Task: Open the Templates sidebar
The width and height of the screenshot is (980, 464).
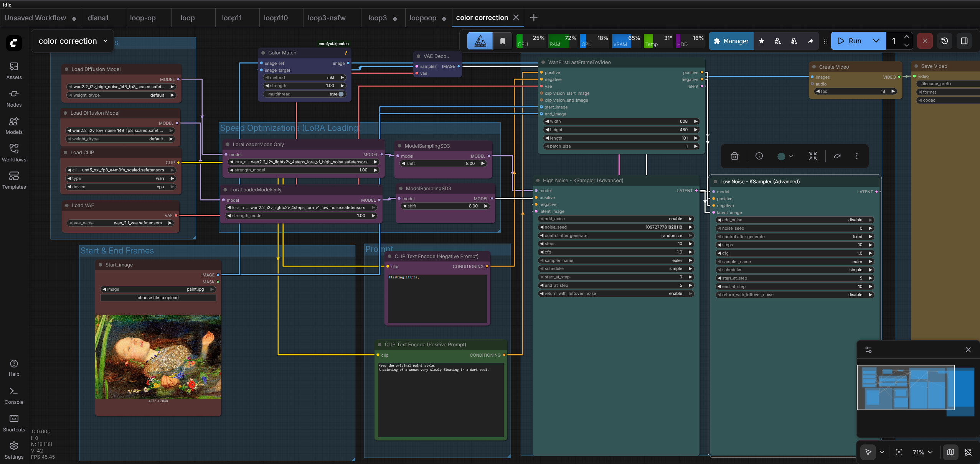Action: 14,181
